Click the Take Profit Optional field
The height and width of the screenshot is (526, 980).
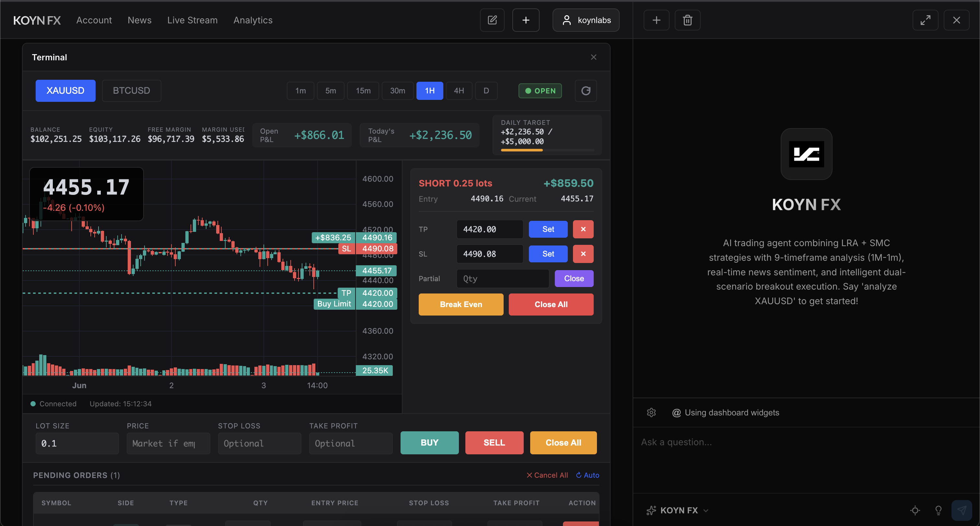pos(351,443)
